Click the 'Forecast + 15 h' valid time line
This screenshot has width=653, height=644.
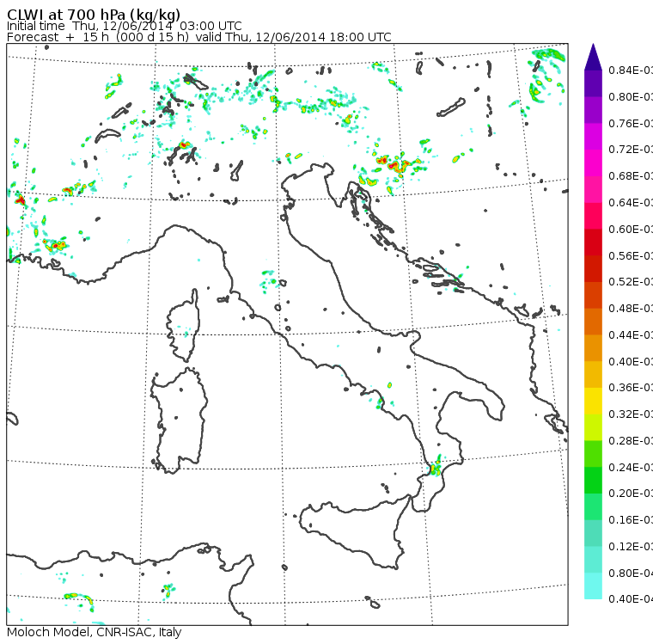pos(199,37)
